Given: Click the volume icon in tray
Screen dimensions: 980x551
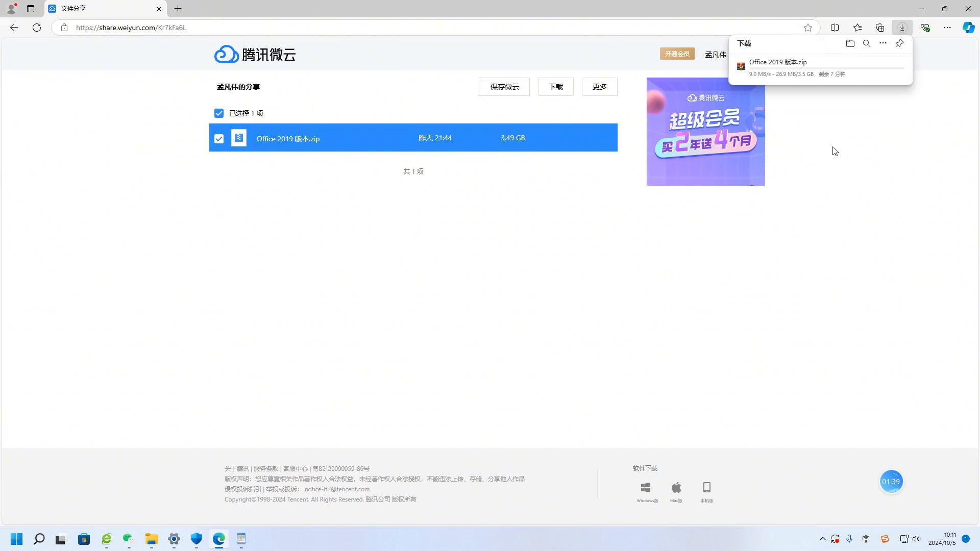Looking at the screenshot, I should pos(916,539).
